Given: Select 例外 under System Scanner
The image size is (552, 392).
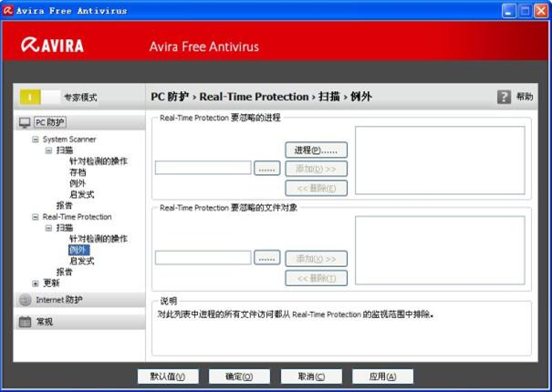Looking at the screenshot, I should (78, 183).
